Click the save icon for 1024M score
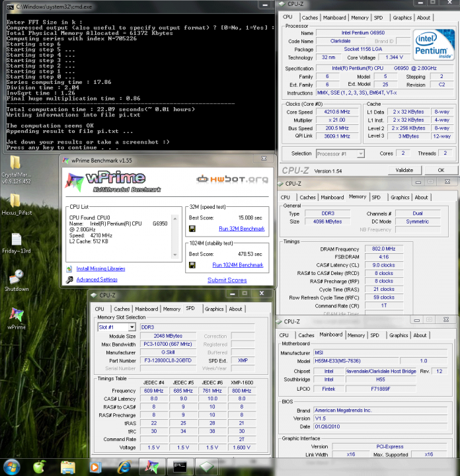The height and width of the screenshot is (476, 460). tap(192, 265)
